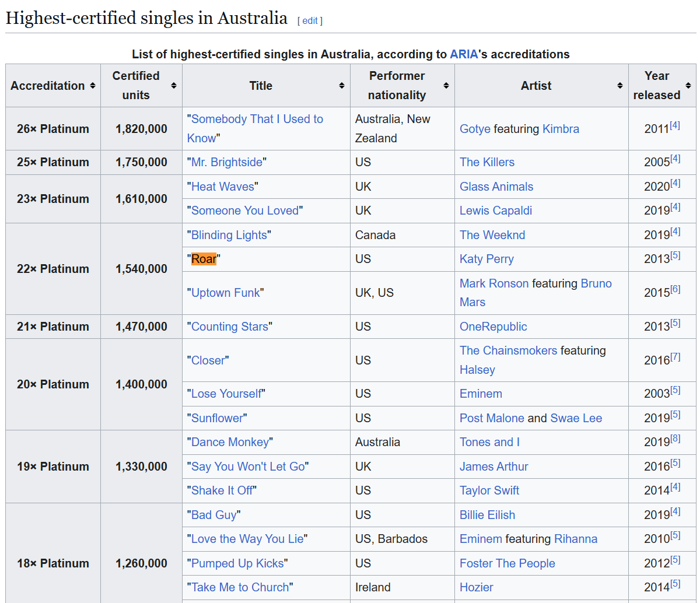Open the "Closer" song link
700x603 pixels.
pos(208,360)
